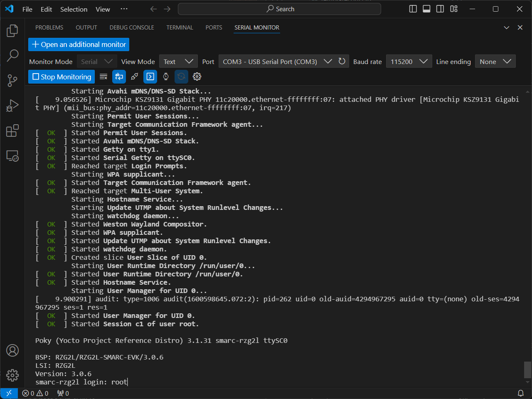Open the Source Control view
This screenshot has height=399, width=532.
[12, 81]
